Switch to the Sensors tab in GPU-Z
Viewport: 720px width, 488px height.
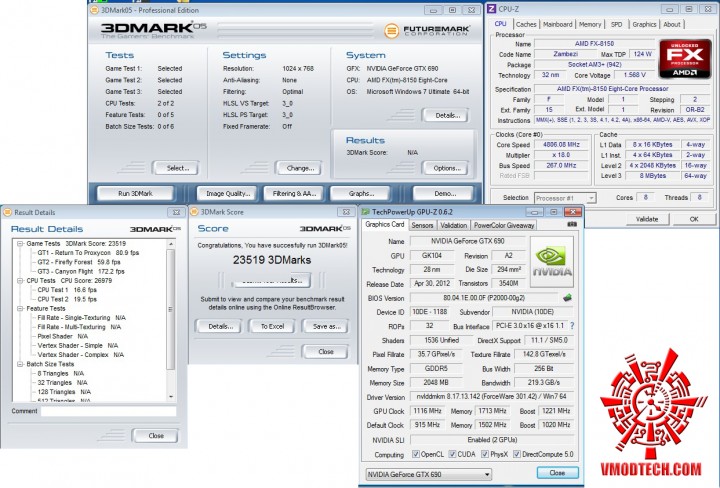click(x=422, y=225)
